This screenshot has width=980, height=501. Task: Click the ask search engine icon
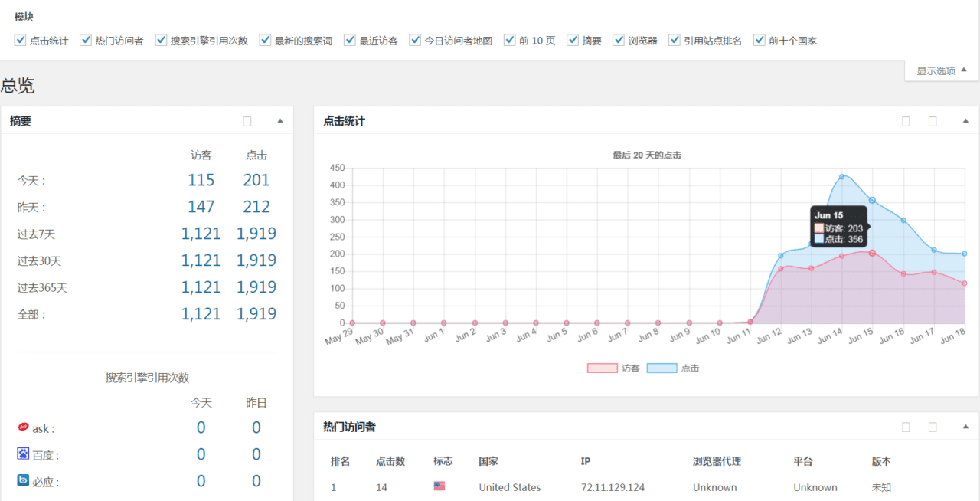pos(23,427)
